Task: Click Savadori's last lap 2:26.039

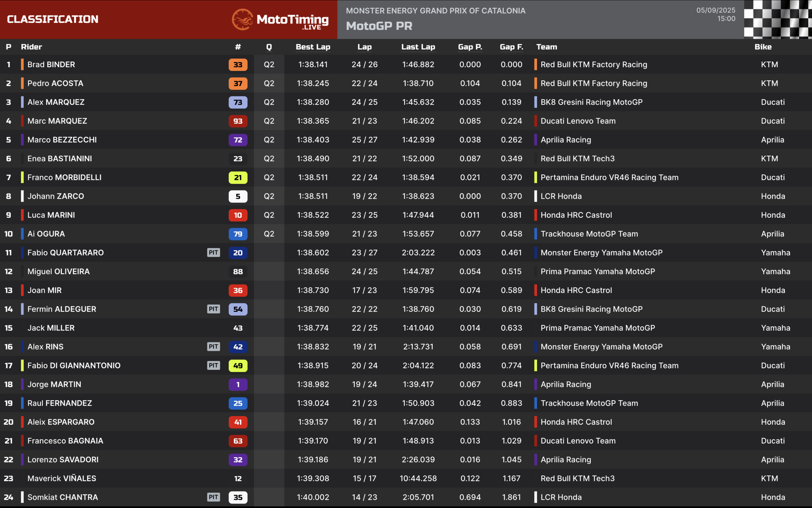Action: [418, 460]
